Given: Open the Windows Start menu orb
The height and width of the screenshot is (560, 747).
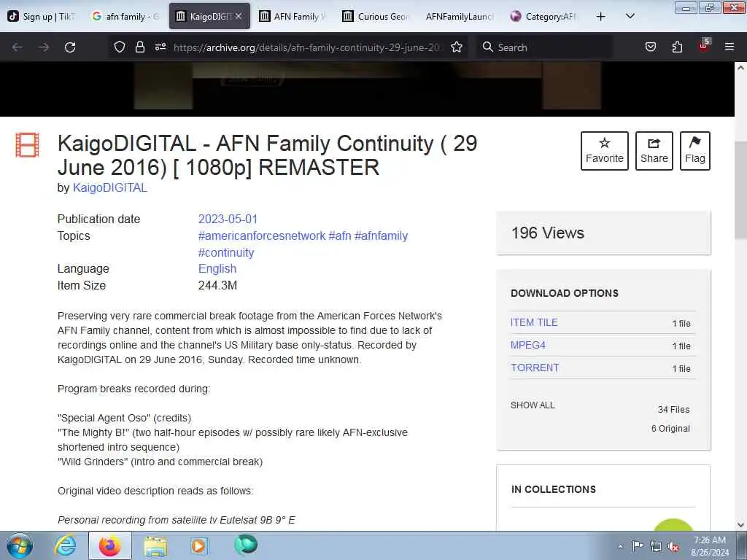Looking at the screenshot, I should pyautogui.click(x=20, y=545).
